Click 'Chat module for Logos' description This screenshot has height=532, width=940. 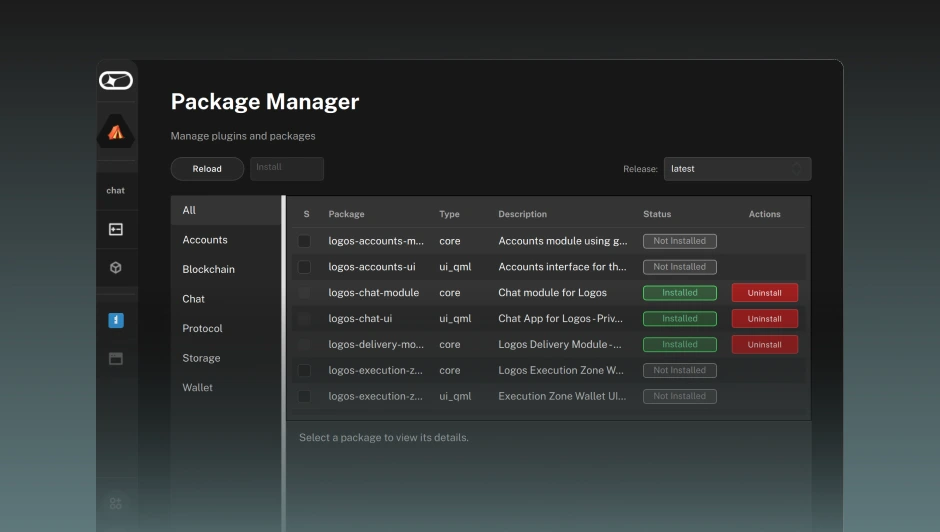552,293
